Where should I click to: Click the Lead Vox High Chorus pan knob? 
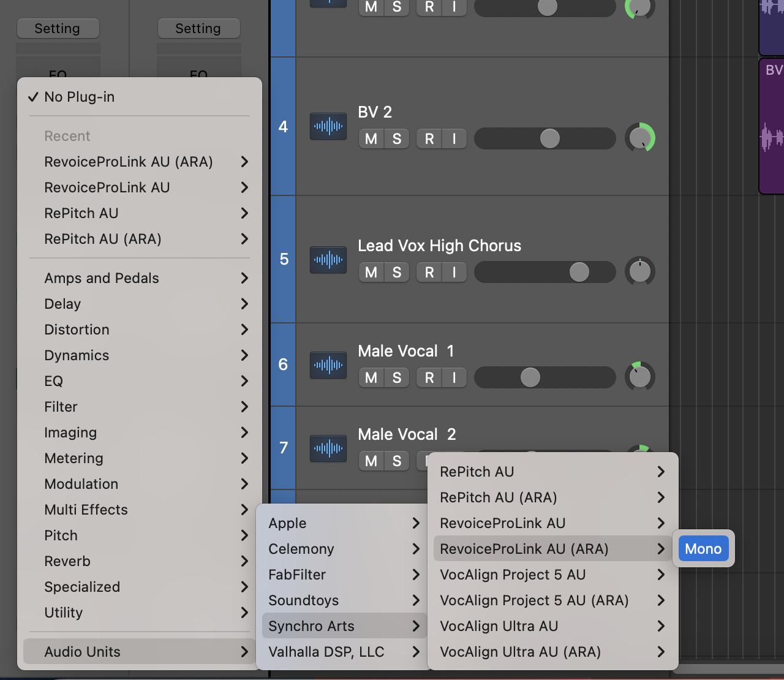click(x=639, y=272)
